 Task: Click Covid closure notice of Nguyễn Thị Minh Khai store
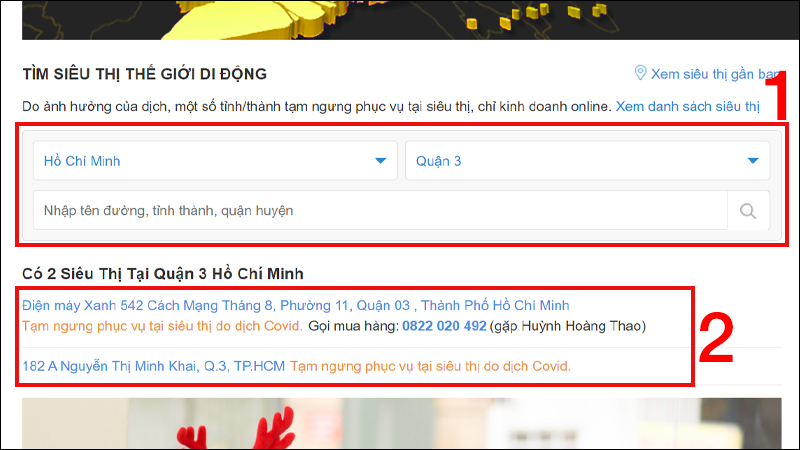pos(430,366)
